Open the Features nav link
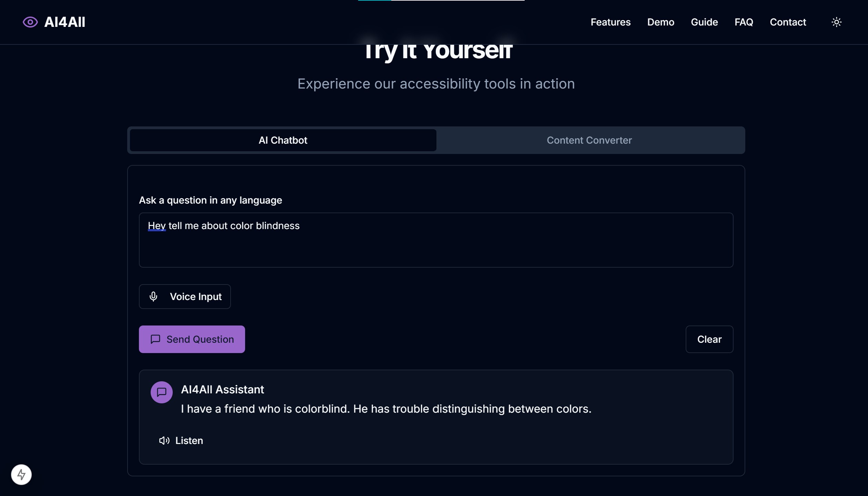The image size is (868, 496). coord(610,22)
